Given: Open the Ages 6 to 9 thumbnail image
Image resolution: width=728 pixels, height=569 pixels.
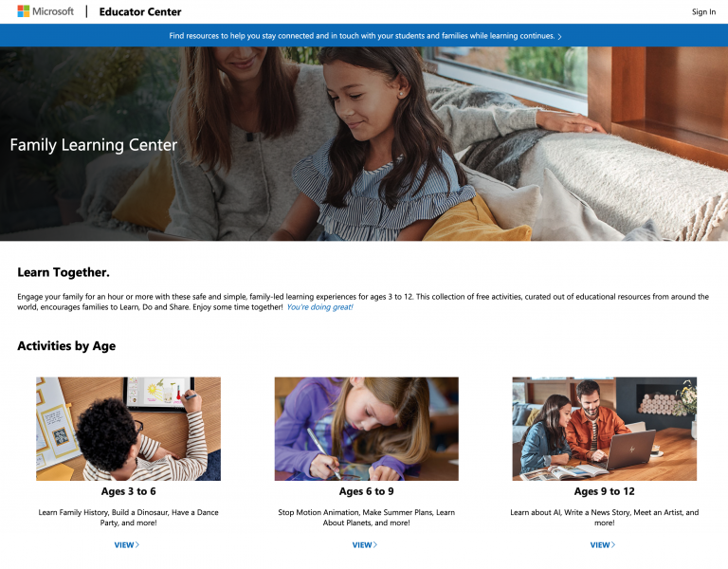Looking at the screenshot, I should coord(366,429).
